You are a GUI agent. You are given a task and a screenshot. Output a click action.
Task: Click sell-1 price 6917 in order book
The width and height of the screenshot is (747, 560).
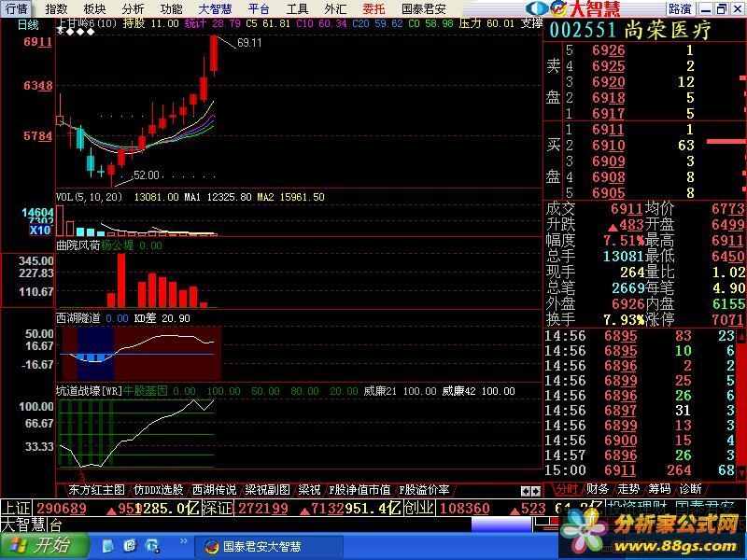(x=609, y=114)
